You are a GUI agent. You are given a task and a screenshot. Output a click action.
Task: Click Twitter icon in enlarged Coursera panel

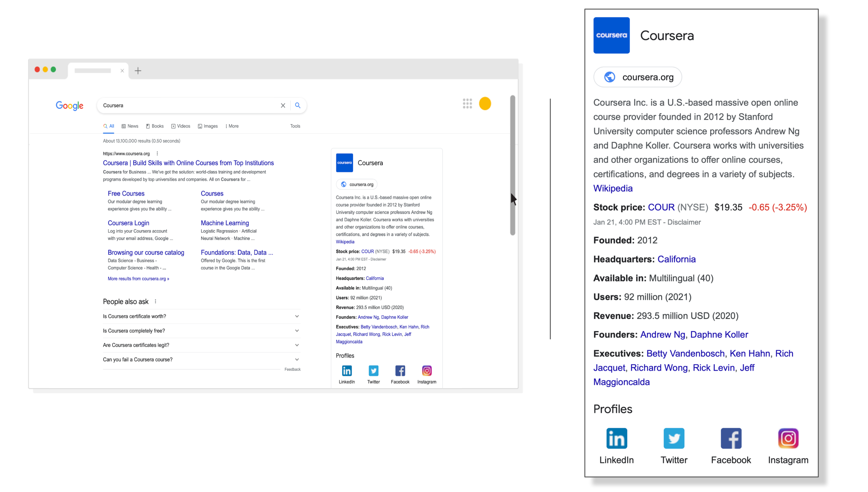coord(674,438)
